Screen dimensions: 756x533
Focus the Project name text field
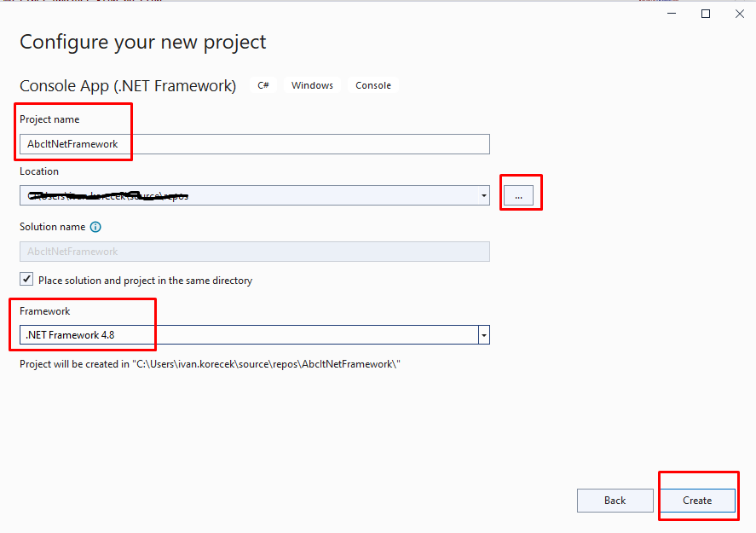254,144
